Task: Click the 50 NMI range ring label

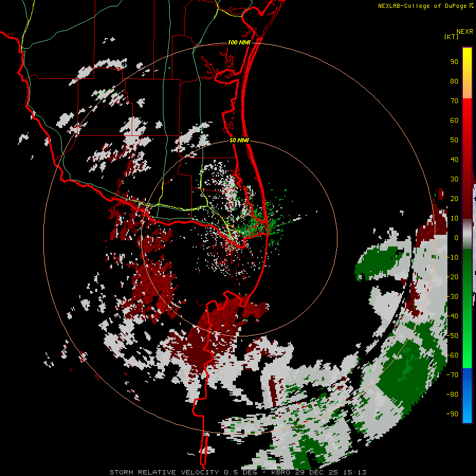Action: pyautogui.click(x=239, y=140)
